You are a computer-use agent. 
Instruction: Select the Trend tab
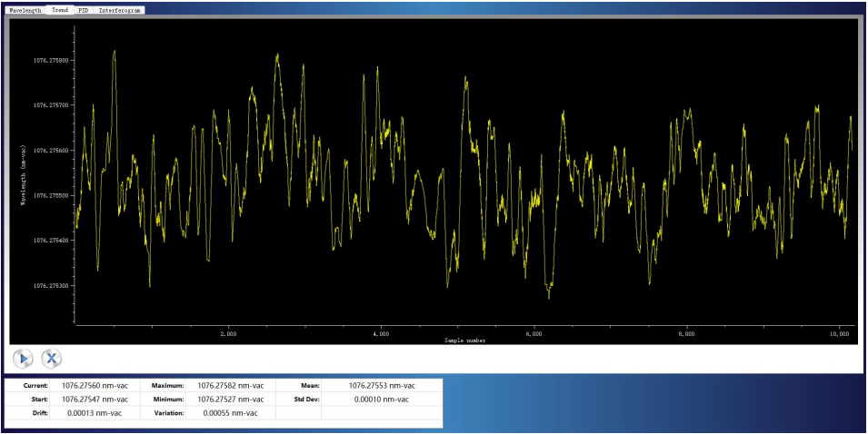coord(59,10)
